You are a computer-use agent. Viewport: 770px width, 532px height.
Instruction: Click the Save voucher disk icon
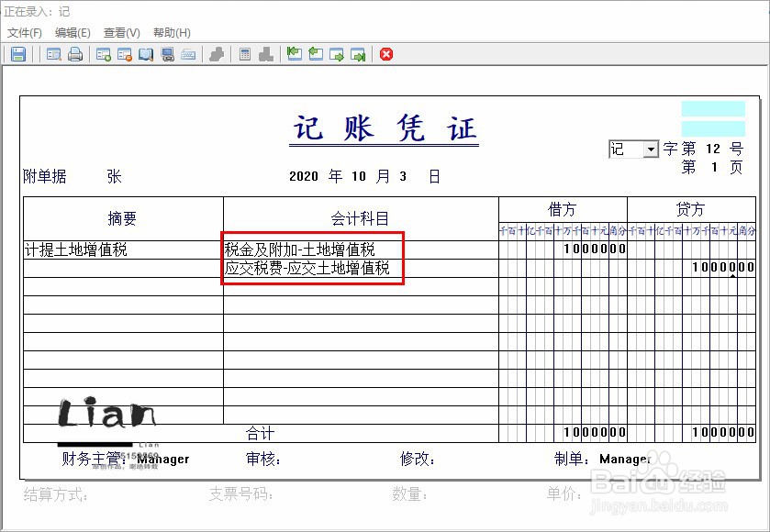click(17, 54)
